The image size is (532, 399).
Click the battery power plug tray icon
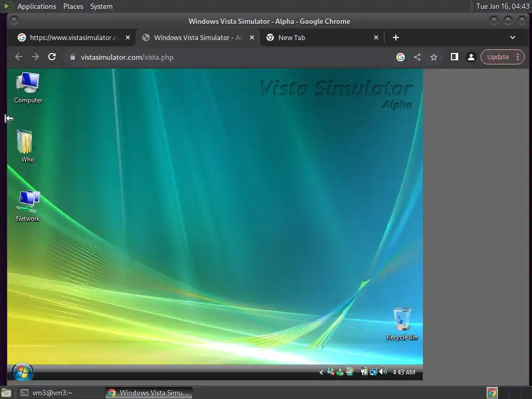coord(364,372)
